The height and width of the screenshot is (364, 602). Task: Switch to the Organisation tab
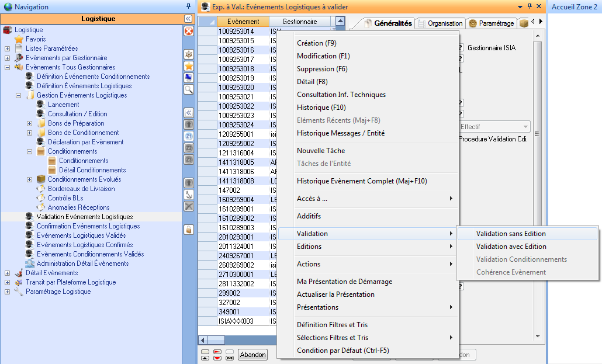(441, 23)
